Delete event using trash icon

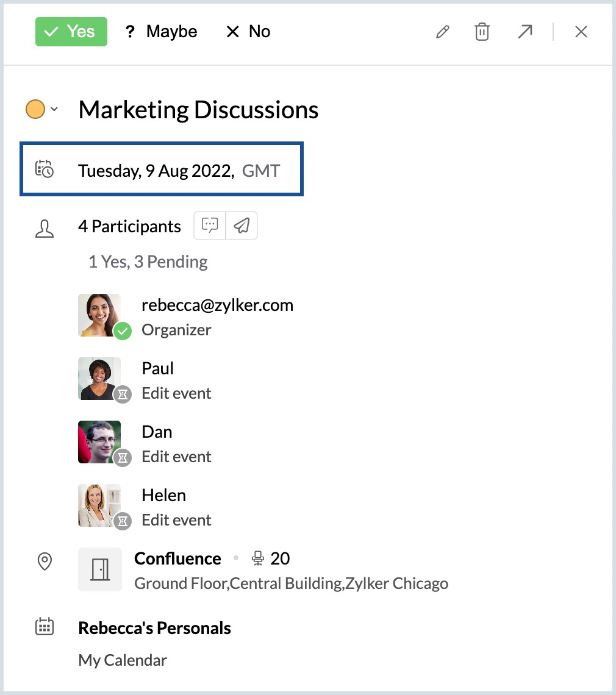click(x=482, y=32)
